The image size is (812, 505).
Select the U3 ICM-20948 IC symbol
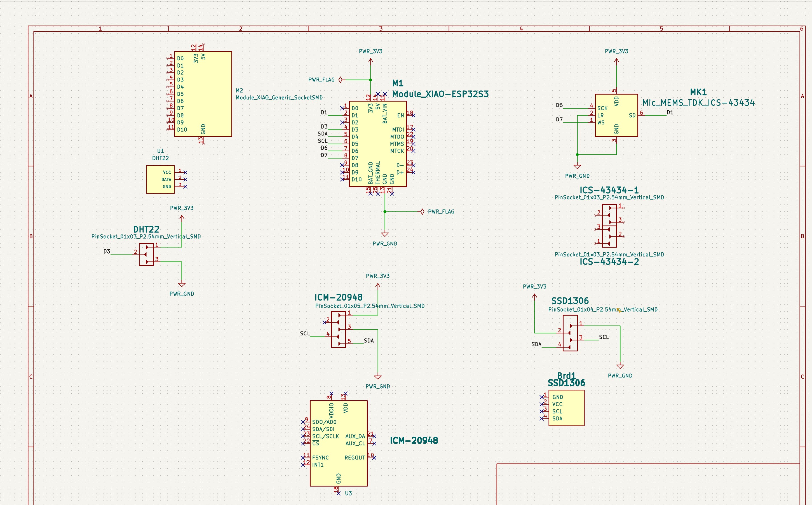click(338, 443)
